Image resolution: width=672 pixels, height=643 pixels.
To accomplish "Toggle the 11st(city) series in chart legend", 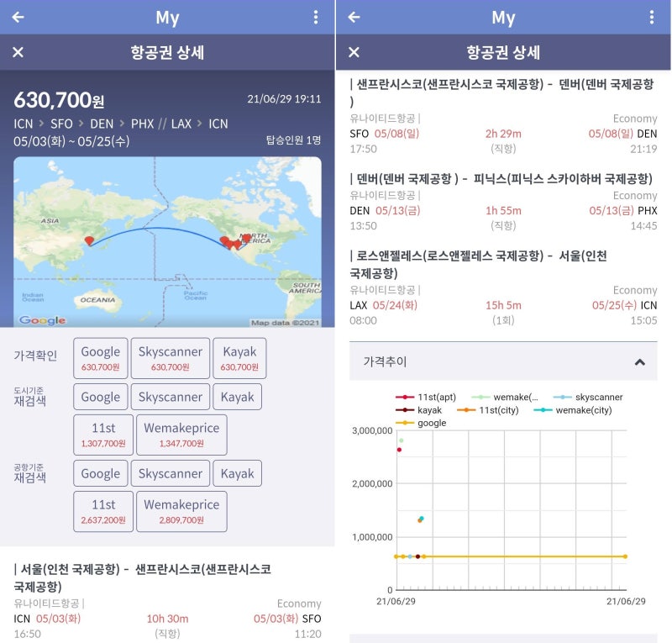I will click(x=488, y=410).
